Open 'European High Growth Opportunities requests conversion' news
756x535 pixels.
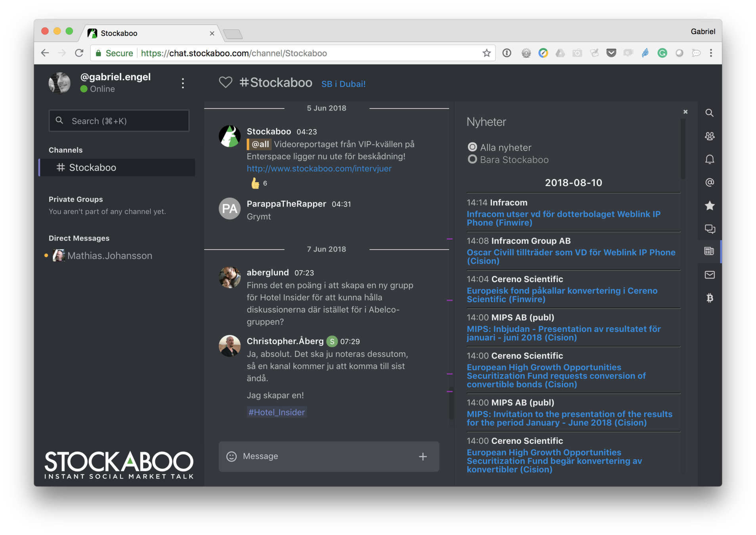pos(556,376)
